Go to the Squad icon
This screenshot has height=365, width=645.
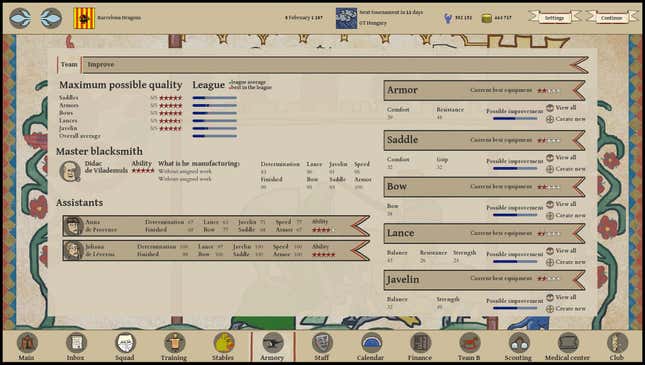click(x=125, y=343)
